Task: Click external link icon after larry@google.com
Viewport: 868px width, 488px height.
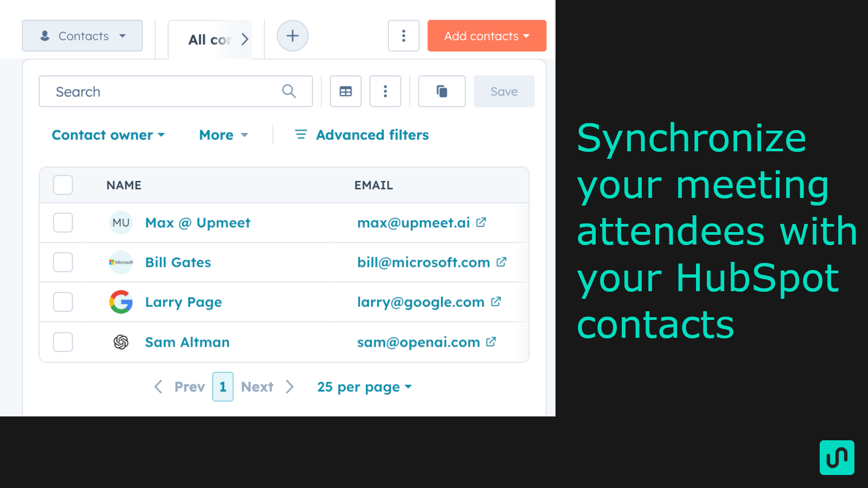Action: [x=496, y=301]
